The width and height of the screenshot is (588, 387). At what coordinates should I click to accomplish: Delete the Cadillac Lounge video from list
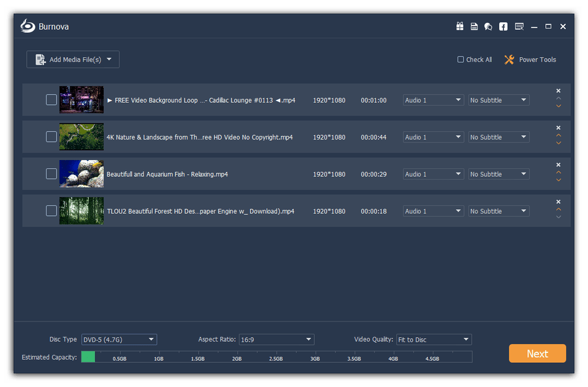pos(558,91)
